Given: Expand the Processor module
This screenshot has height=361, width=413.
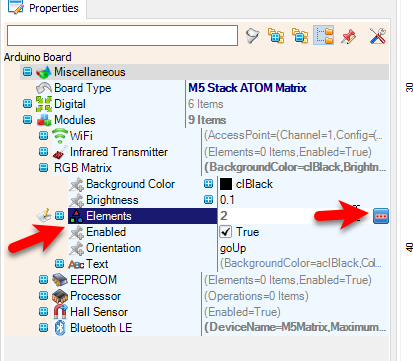Looking at the screenshot, I should [x=43, y=296].
